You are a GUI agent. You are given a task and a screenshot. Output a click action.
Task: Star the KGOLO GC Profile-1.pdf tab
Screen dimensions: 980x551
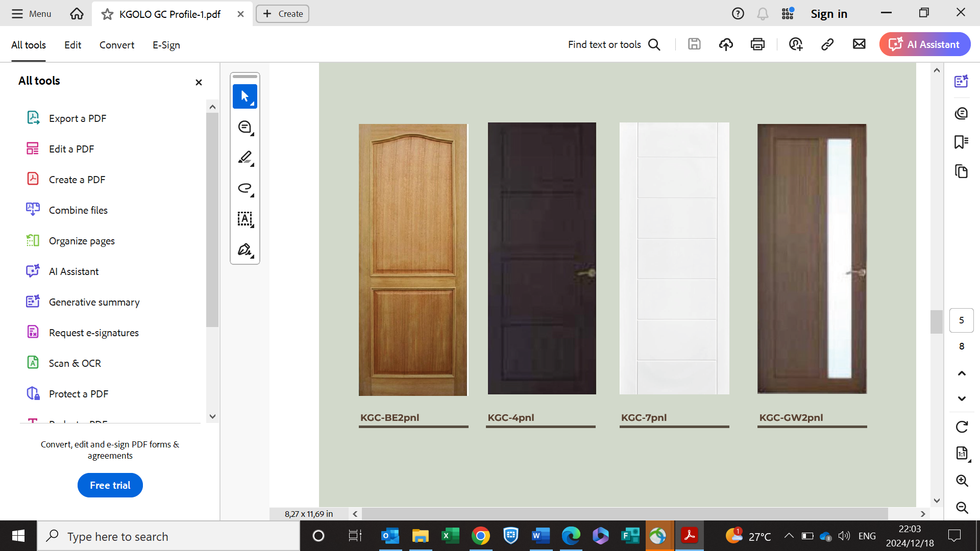[x=107, y=14]
